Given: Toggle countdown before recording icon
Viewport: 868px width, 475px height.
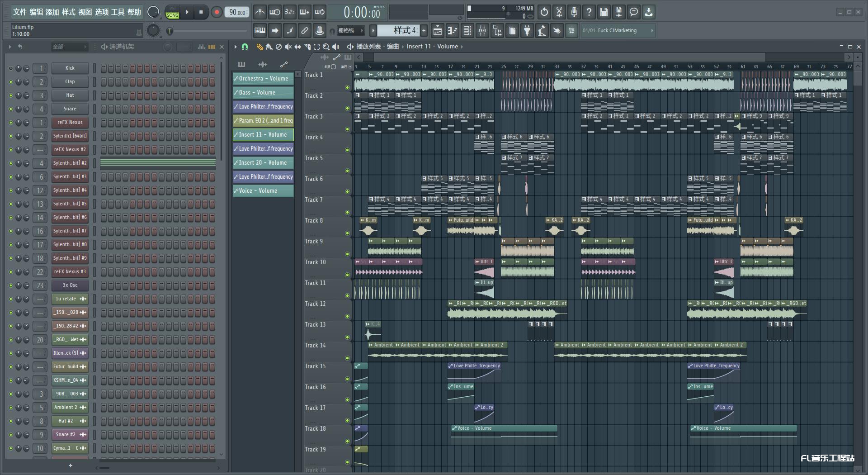Looking at the screenshot, I should coord(290,12).
